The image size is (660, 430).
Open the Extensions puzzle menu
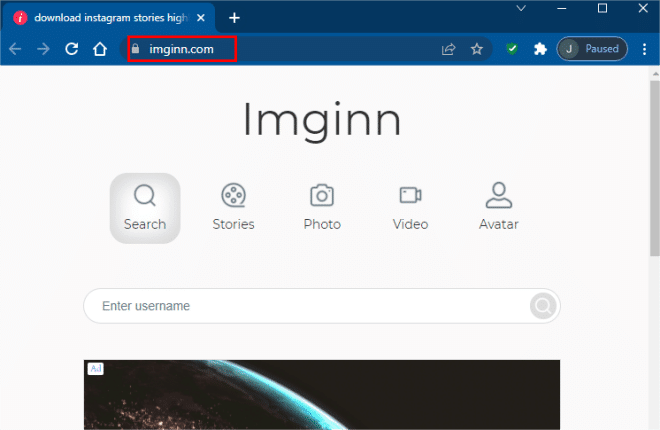[x=540, y=49]
